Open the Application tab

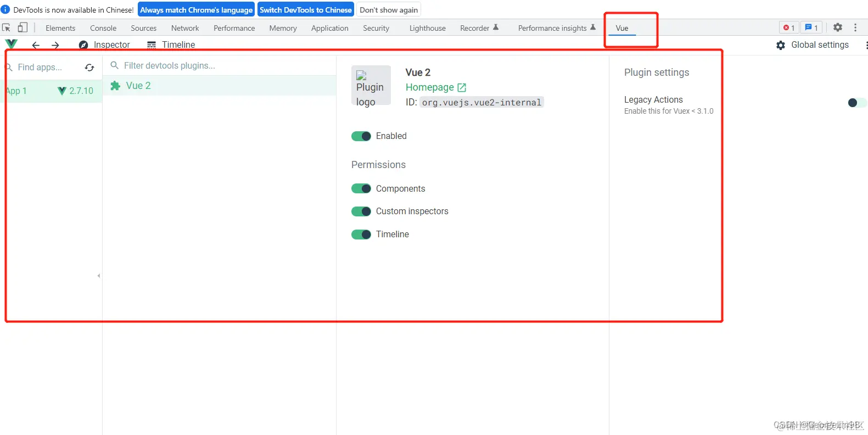(330, 28)
